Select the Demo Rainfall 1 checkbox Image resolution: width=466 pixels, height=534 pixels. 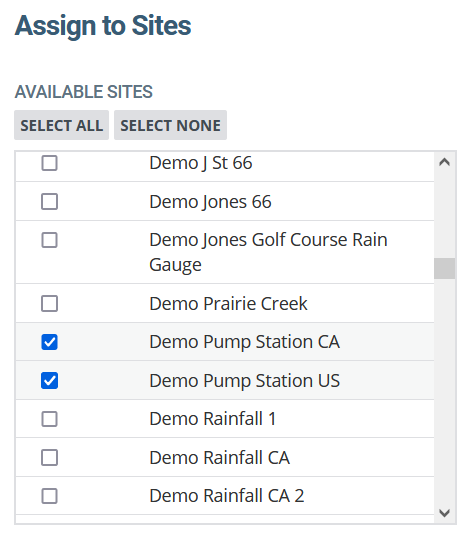49,419
